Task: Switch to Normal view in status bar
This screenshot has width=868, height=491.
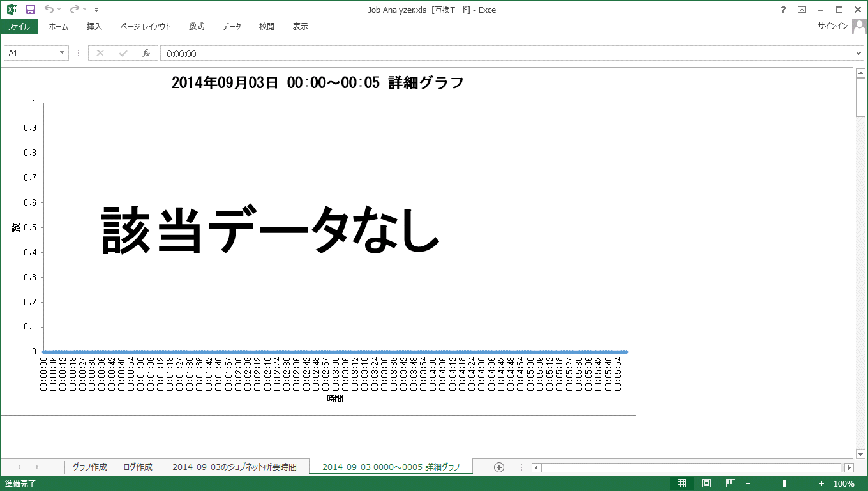Action: pyautogui.click(x=682, y=483)
